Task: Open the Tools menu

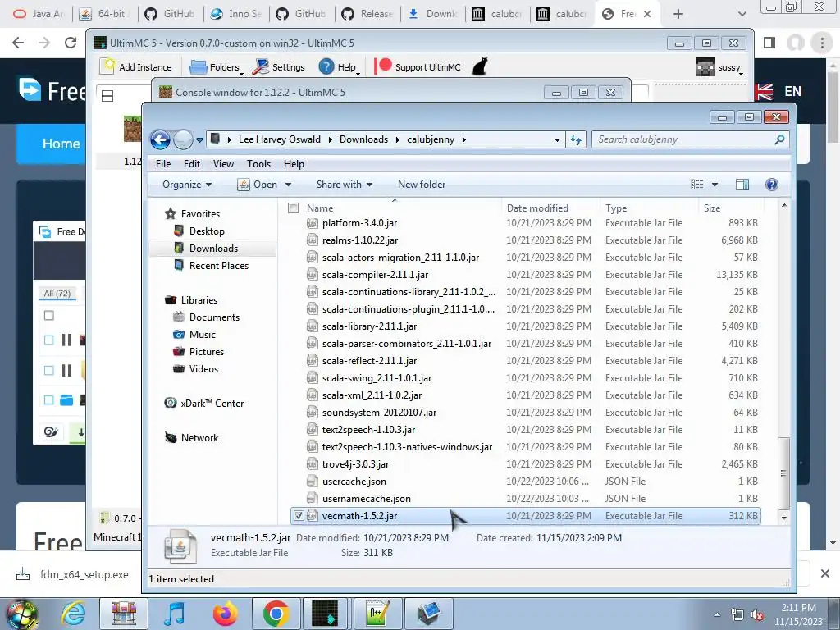Action: click(x=258, y=164)
